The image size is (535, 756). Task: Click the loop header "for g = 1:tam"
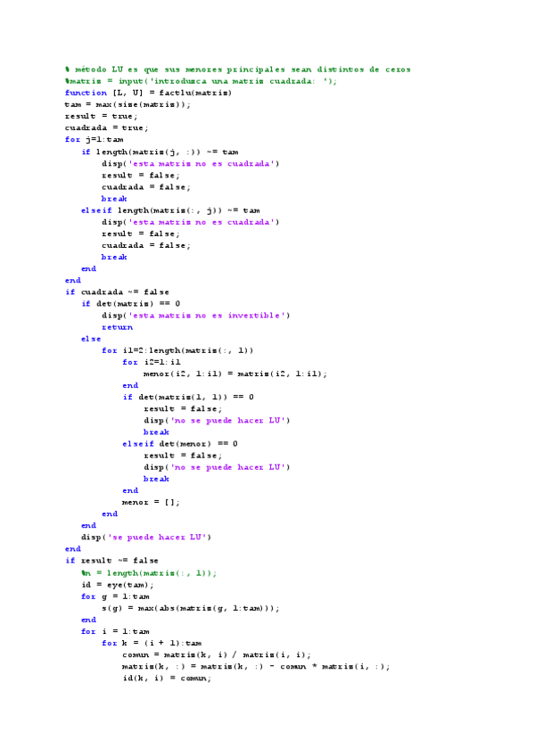coord(115,596)
